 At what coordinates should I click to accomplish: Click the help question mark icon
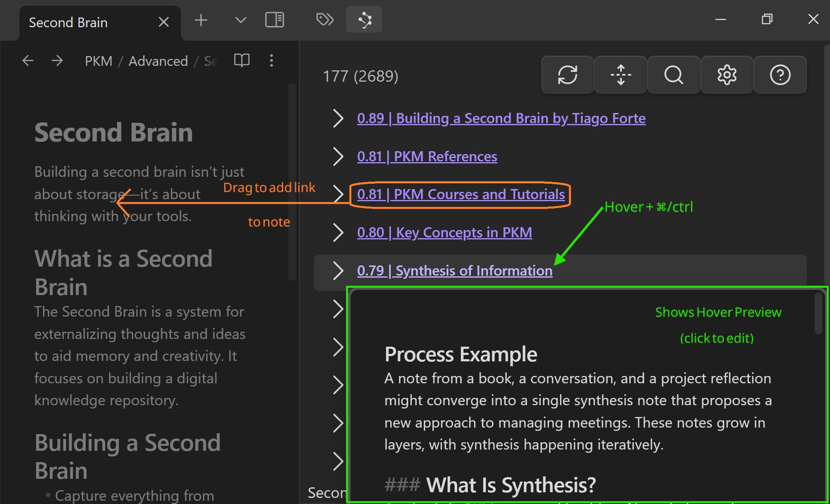[x=780, y=75]
